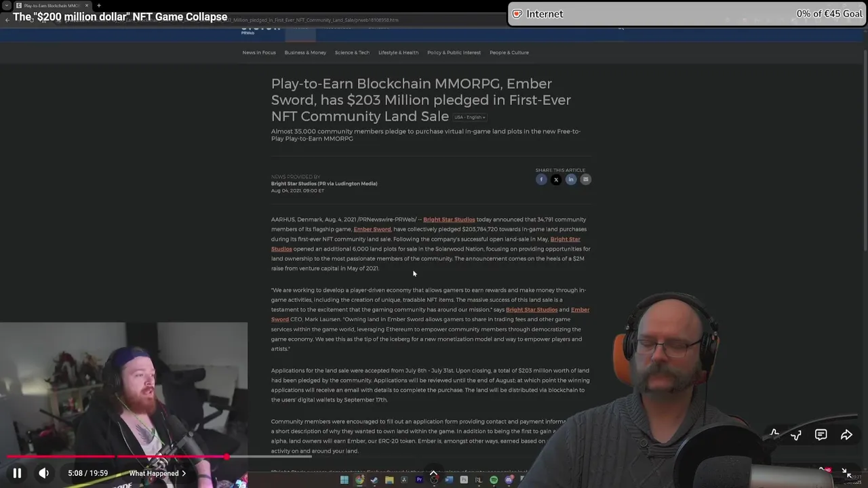This screenshot has width=868, height=488.
Task: Open the browser tab search dropdown arrow
Action: click(6, 5)
